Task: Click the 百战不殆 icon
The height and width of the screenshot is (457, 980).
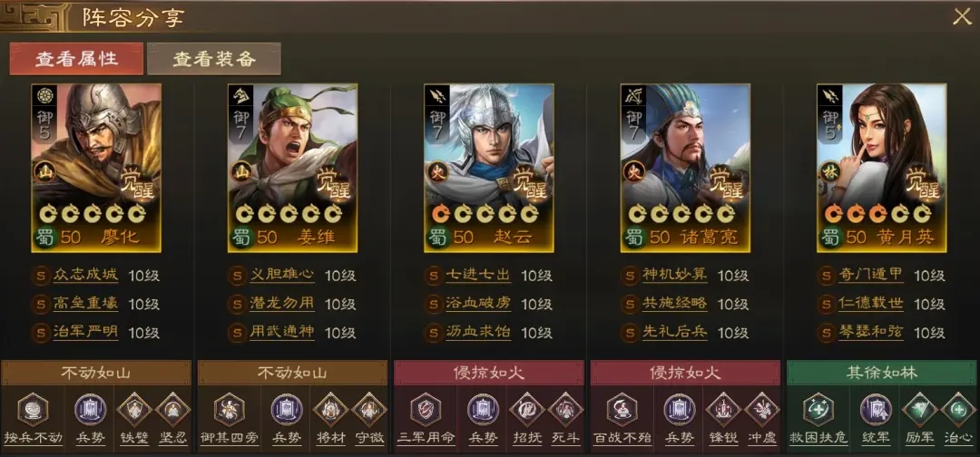Action: click(622, 410)
